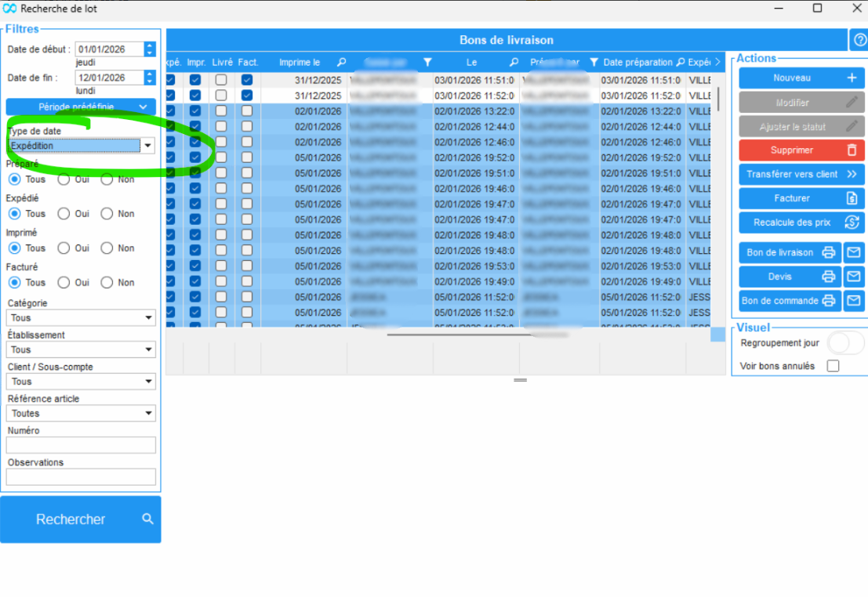Click the Transférer vers client button
The image size is (868, 597).
point(801,174)
